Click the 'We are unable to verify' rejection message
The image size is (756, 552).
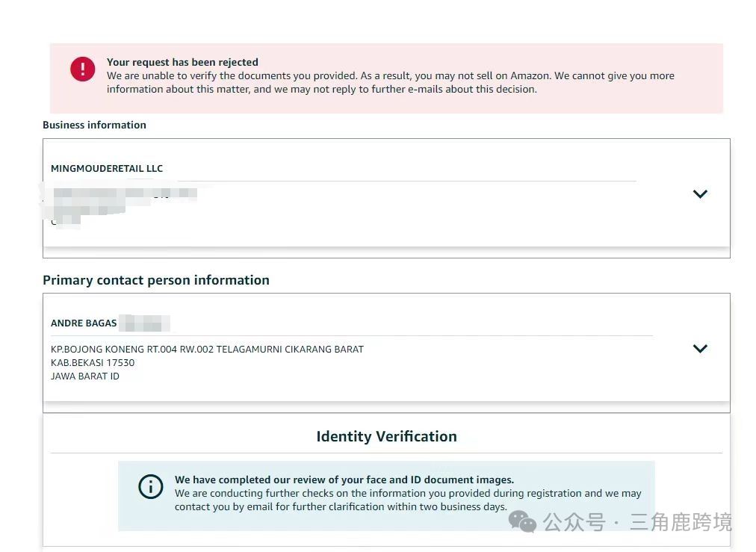tap(391, 82)
